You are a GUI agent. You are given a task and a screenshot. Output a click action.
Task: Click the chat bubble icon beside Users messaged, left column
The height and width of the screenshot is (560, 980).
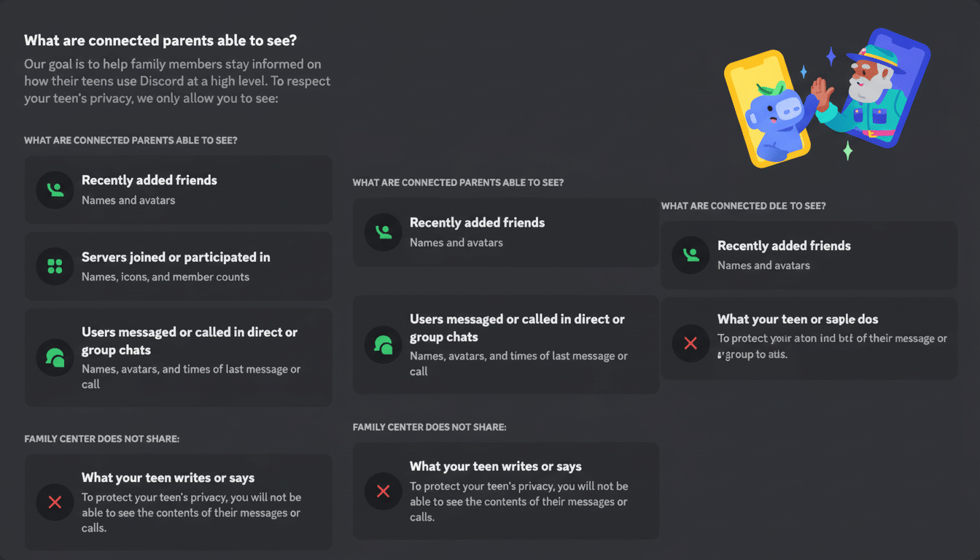[55, 357]
